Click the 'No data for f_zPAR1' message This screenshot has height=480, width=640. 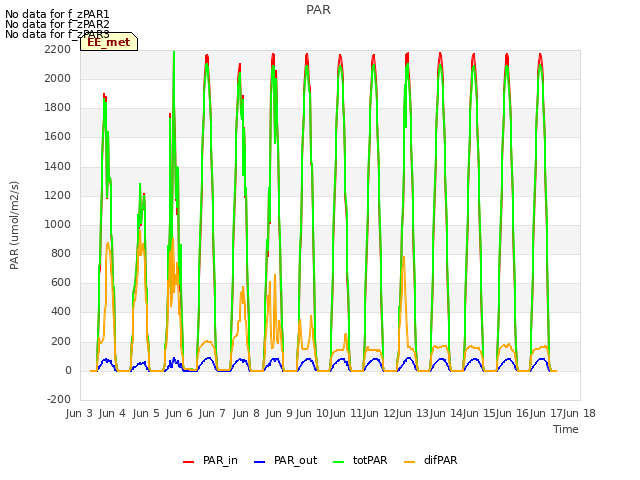coord(57,14)
